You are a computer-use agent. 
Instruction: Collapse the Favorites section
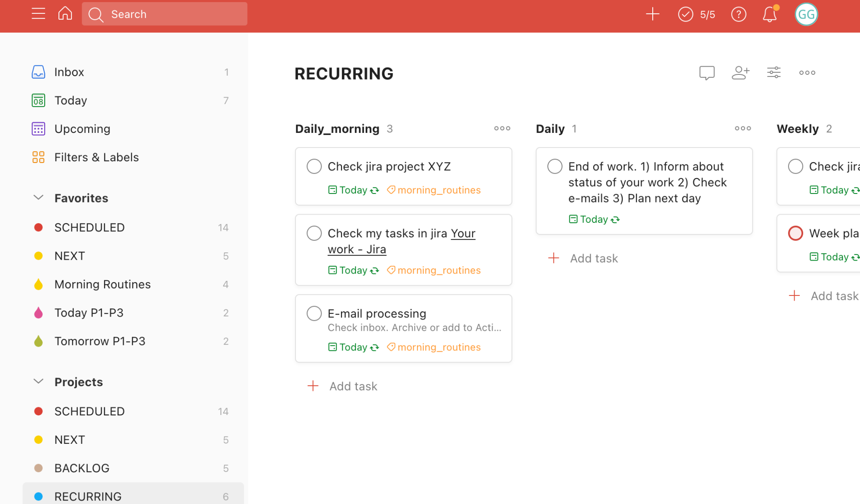(x=38, y=198)
